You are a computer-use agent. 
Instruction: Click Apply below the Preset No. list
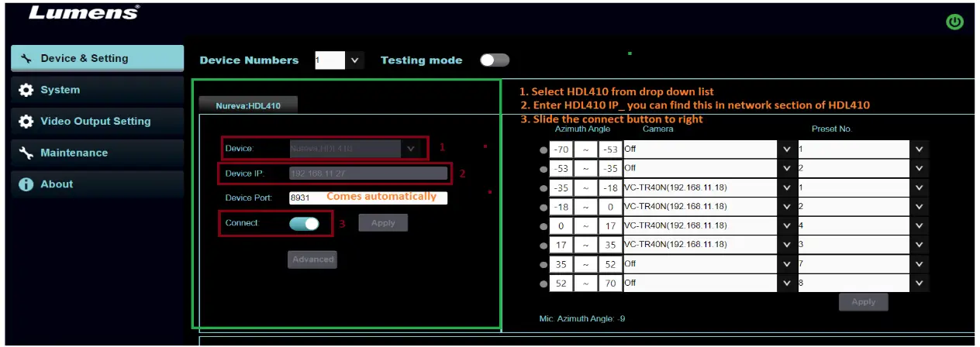pos(863,302)
